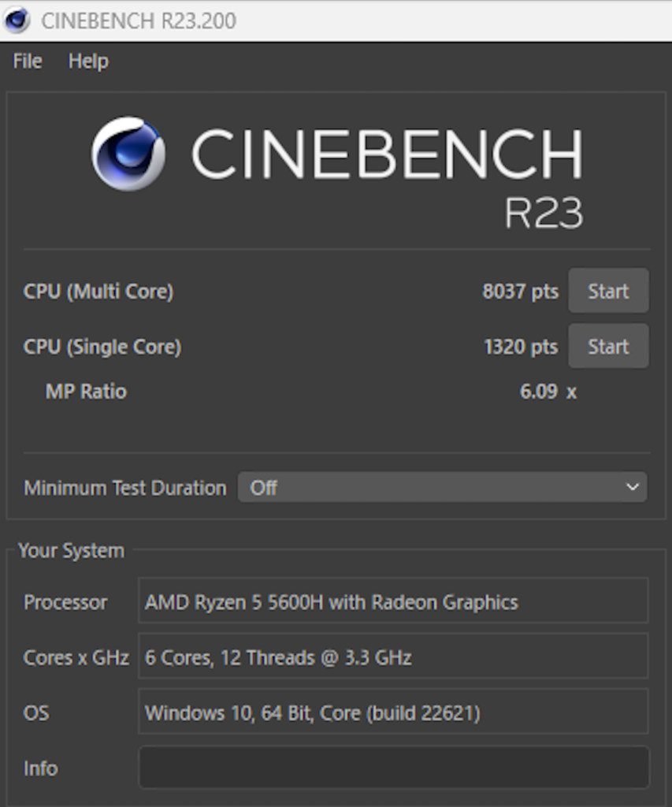The height and width of the screenshot is (807, 672).
Task: Open the Minimum Test Duration dropdown
Action: 441,488
